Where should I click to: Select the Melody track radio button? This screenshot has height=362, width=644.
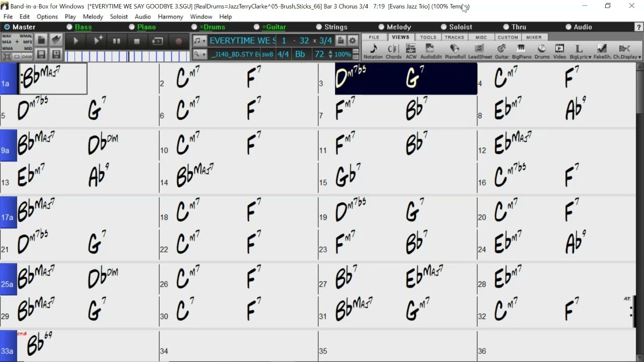tap(381, 27)
